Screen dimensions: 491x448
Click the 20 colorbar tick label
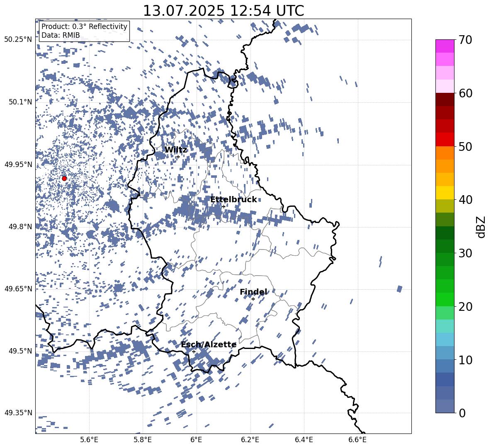click(x=465, y=307)
